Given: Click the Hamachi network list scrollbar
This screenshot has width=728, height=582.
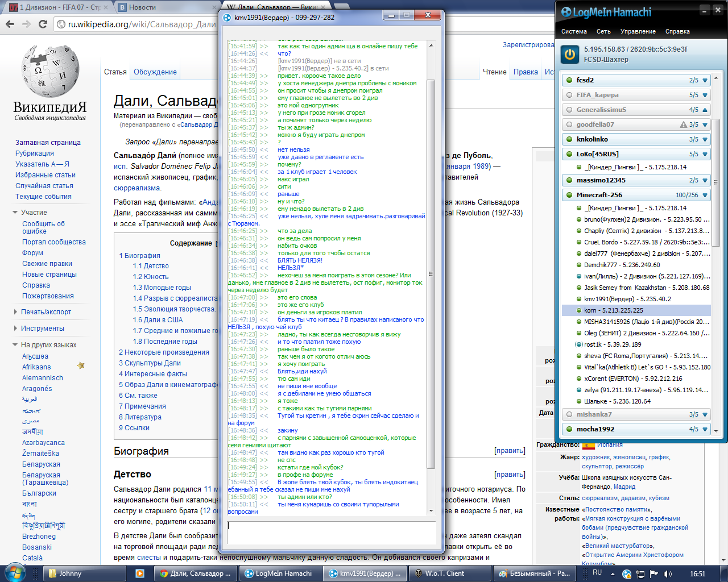Looking at the screenshot, I should pyautogui.click(x=715, y=182).
